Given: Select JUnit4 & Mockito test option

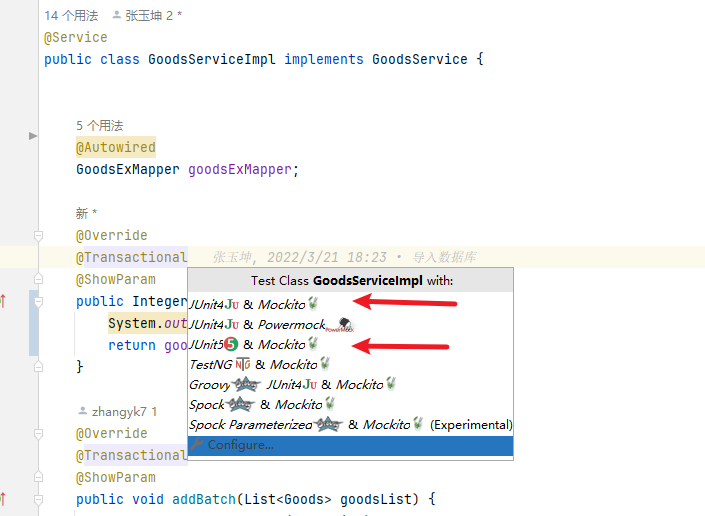Looking at the screenshot, I should pos(350,304).
